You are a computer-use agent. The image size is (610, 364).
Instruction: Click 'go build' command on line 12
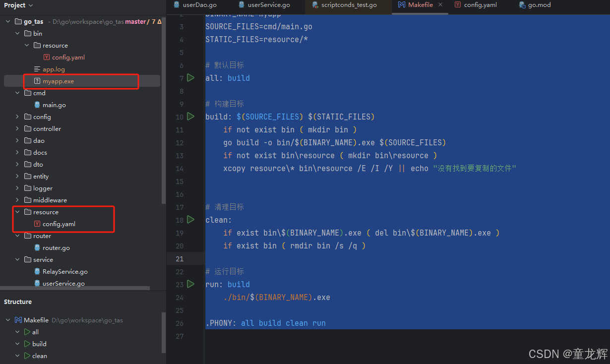coord(241,143)
